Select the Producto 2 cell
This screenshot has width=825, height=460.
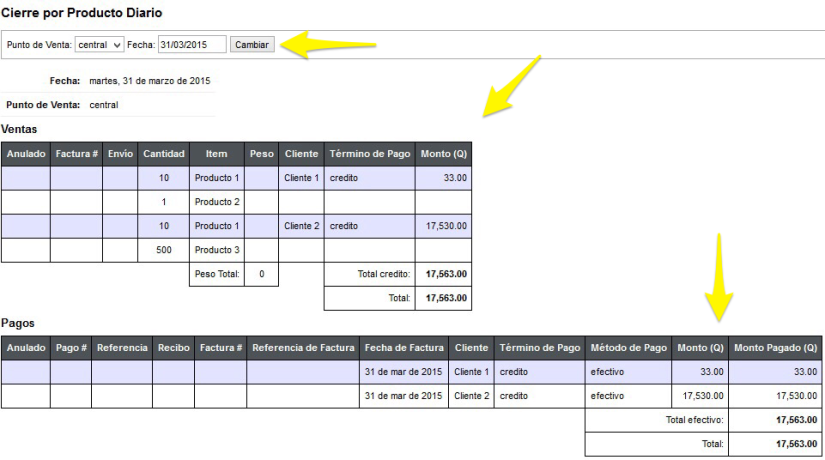tap(217, 202)
